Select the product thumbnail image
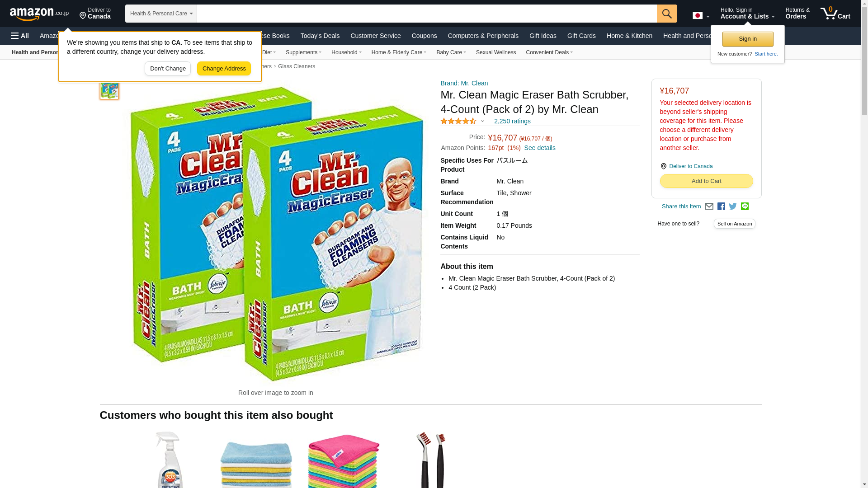 tap(109, 89)
